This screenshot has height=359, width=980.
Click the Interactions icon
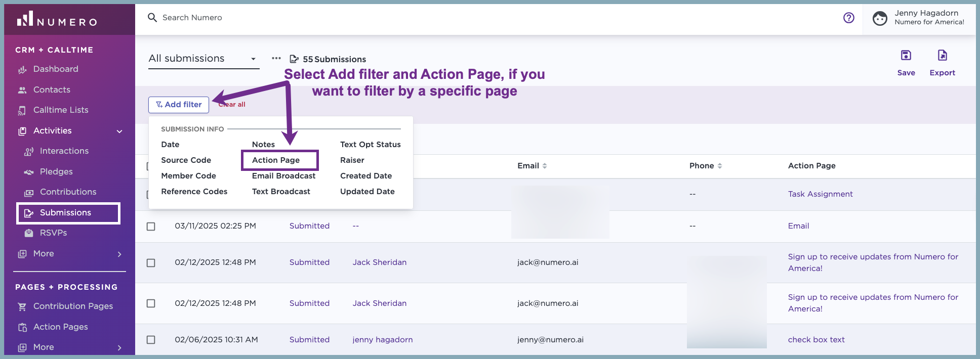[29, 151]
